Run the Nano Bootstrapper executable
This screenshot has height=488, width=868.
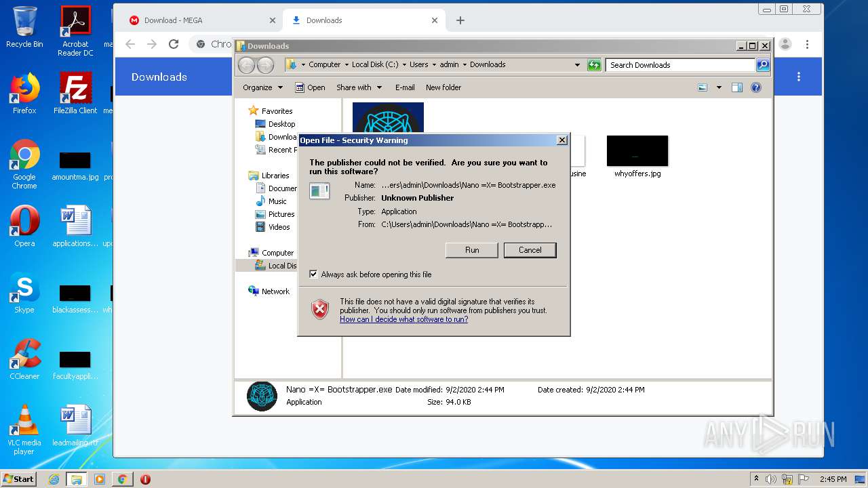472,250
